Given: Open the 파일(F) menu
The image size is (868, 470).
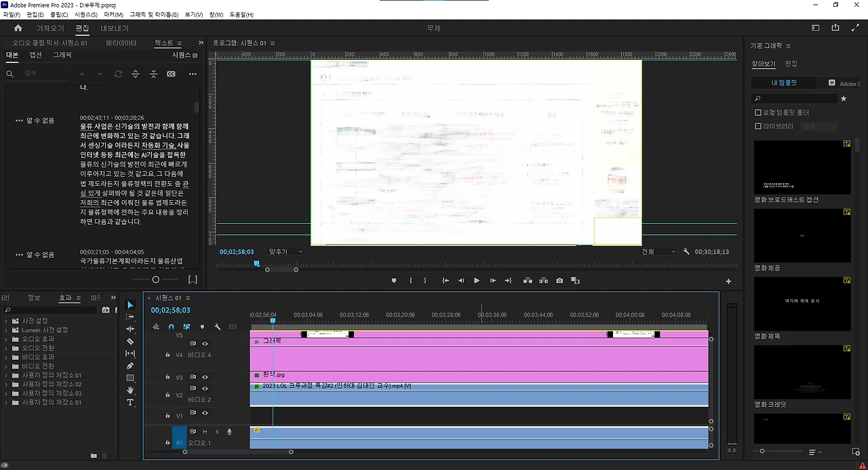Looking at the screenshot, I should pyautogui.click(x=12, y=14).
